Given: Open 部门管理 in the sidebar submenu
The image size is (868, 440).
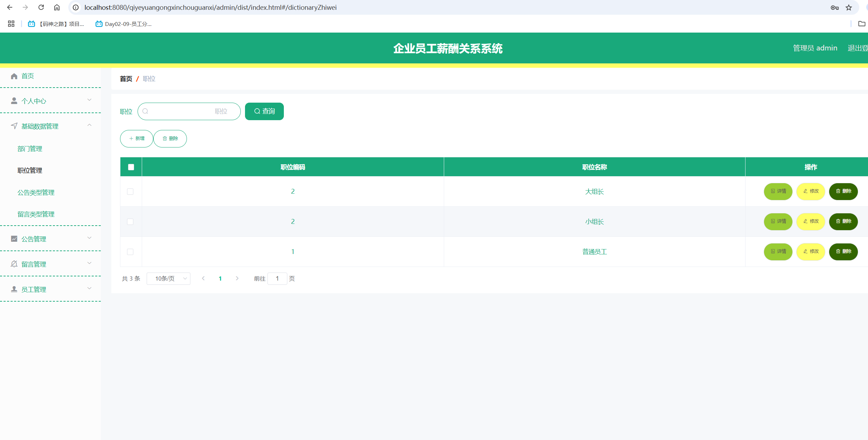Looking at the screenshot, I should pyautogui.click(x=30, y=149).
